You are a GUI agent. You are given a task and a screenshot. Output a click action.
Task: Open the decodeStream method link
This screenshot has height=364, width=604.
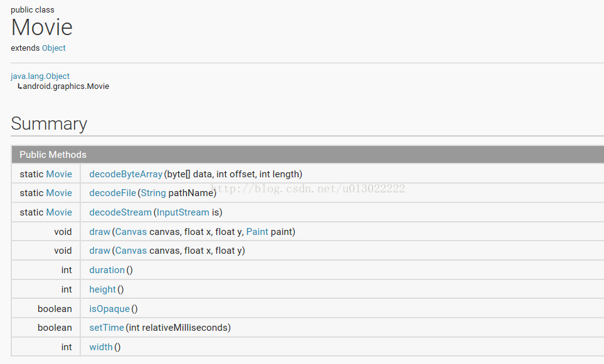120,212
